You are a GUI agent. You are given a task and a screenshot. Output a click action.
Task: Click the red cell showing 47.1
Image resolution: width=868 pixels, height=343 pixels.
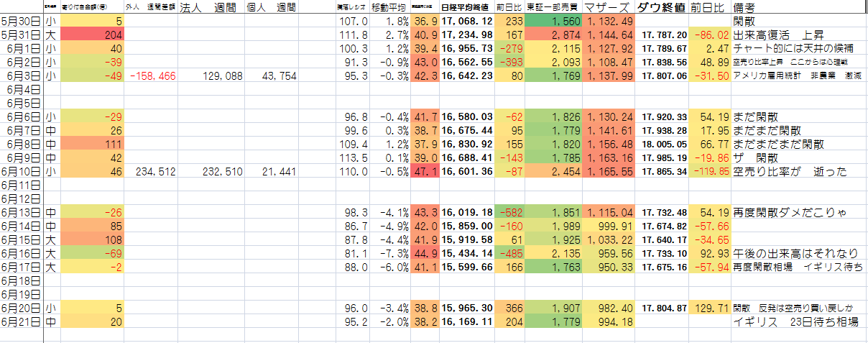pos(424,171)
